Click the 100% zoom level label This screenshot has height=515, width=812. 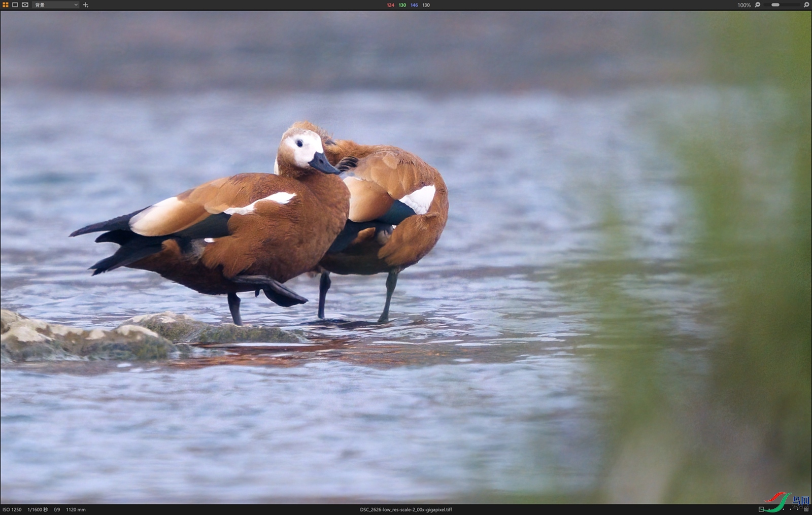(x=743, y=5)
